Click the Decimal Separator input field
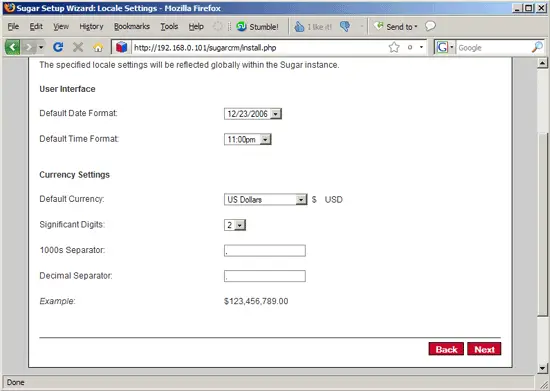The image size is (550, 391). (265, 276)
